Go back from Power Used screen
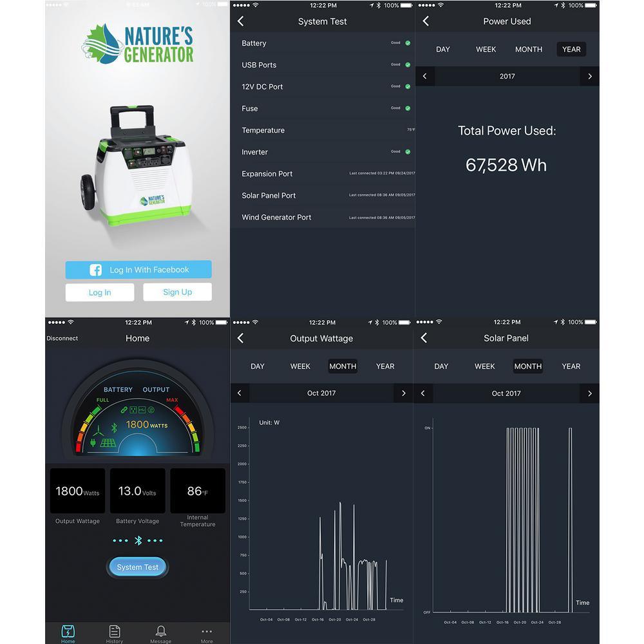Viewport: 644px width, 644px height. [426, 21]
